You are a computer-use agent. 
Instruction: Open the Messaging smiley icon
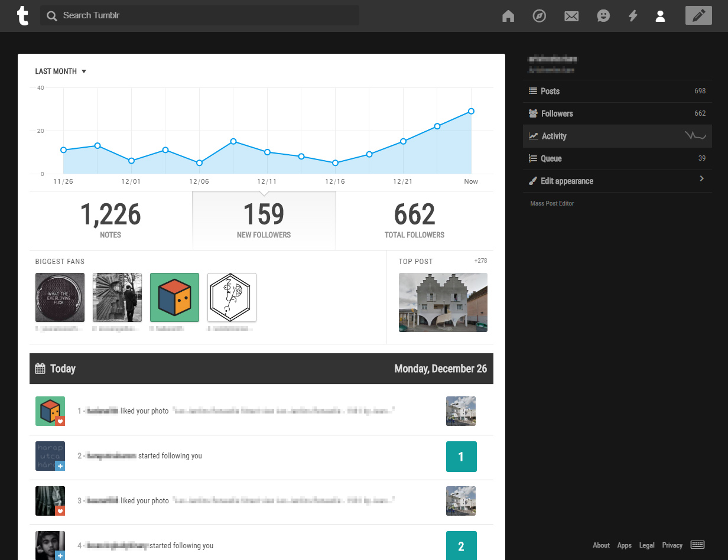coord(603,16)
